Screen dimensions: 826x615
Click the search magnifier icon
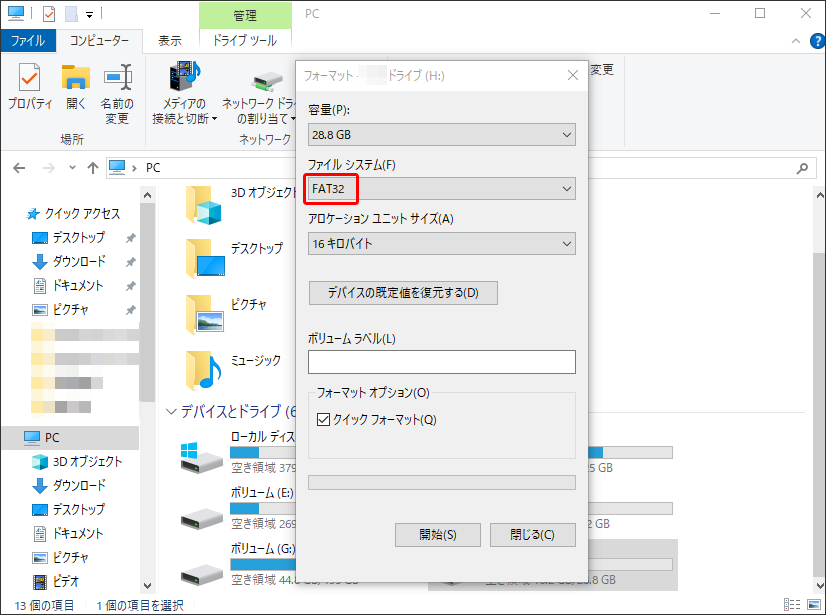pyautogui.click(x=802, y=168)
